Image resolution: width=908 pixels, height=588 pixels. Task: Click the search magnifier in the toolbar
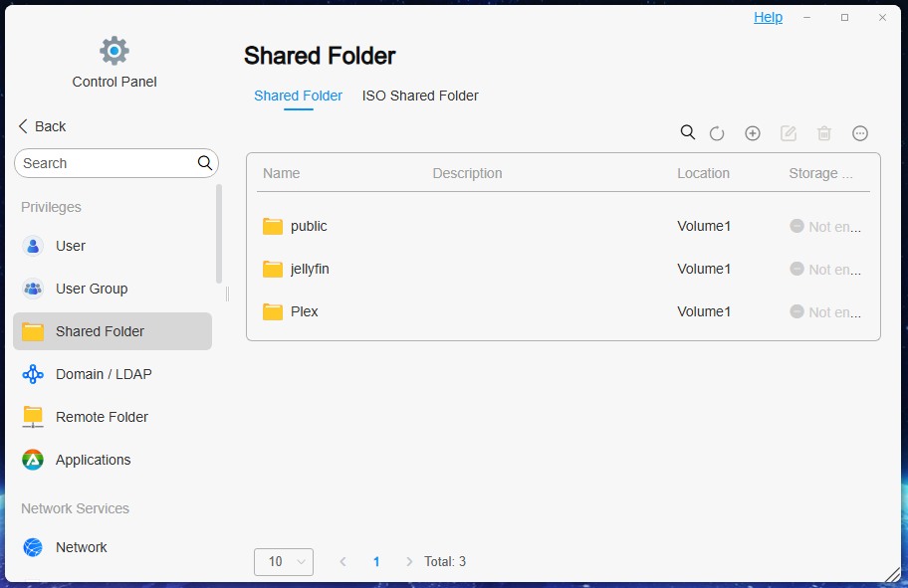pos(687,132)
